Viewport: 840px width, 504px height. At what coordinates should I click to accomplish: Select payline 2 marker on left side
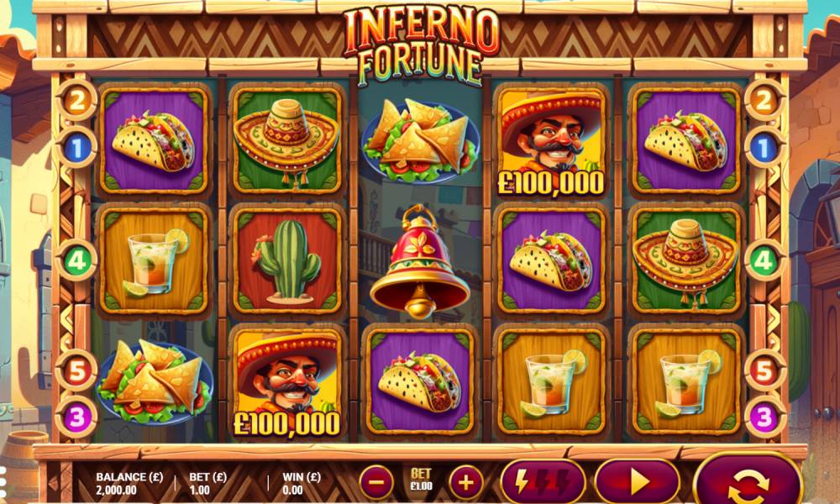(x=76, y=100)
